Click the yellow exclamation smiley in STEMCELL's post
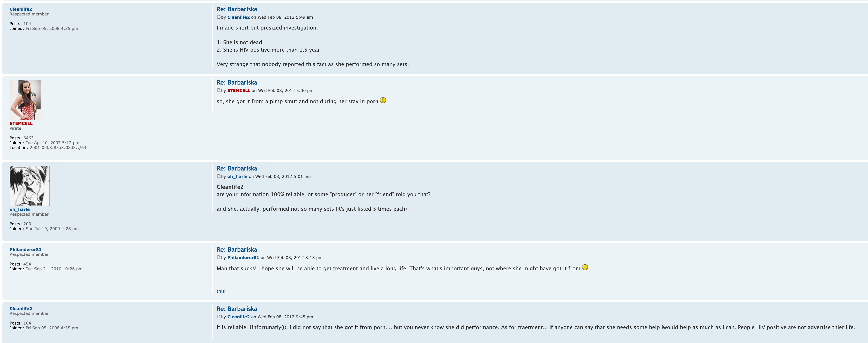Screen dimensions: 868x343 (383, 100)
